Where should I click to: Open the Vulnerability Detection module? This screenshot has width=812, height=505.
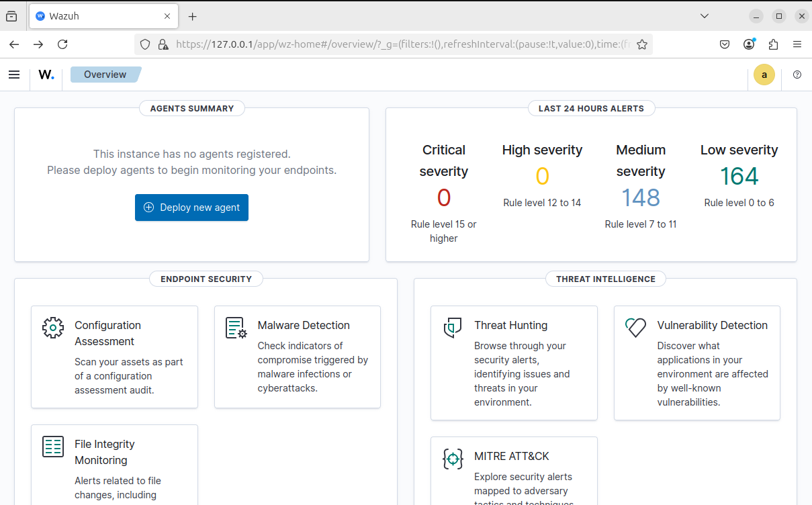(x=697, y=363)
